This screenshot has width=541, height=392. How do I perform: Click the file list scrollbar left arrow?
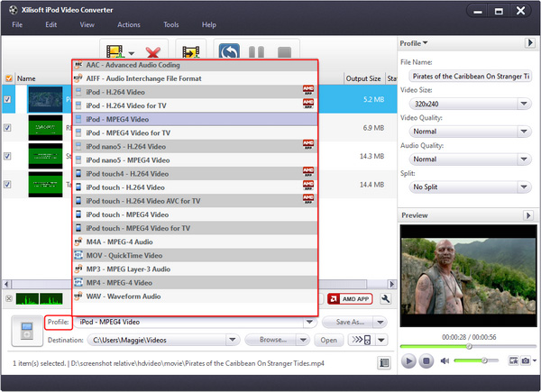6,284
